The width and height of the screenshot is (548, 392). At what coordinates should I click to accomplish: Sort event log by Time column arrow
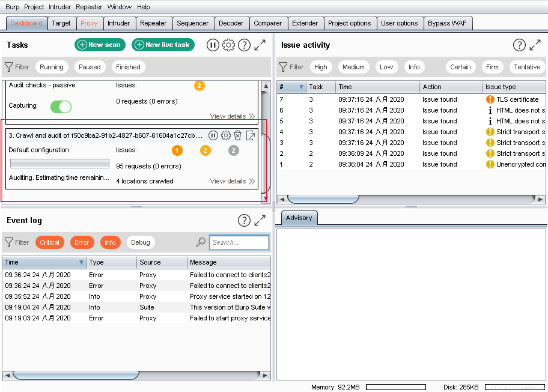pos(81,262)
